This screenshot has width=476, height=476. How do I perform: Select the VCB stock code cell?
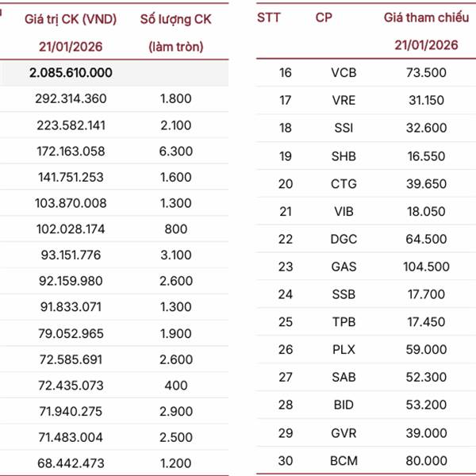coord(344,73)
